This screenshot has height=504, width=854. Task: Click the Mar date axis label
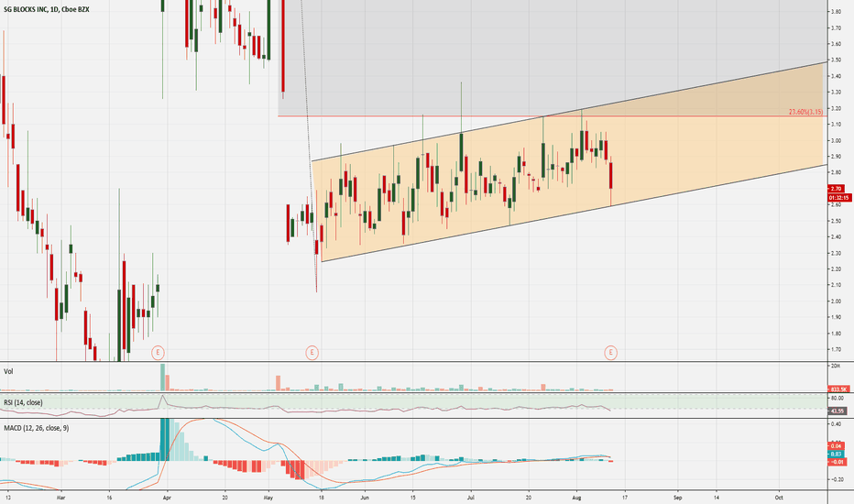coord(61,498)
